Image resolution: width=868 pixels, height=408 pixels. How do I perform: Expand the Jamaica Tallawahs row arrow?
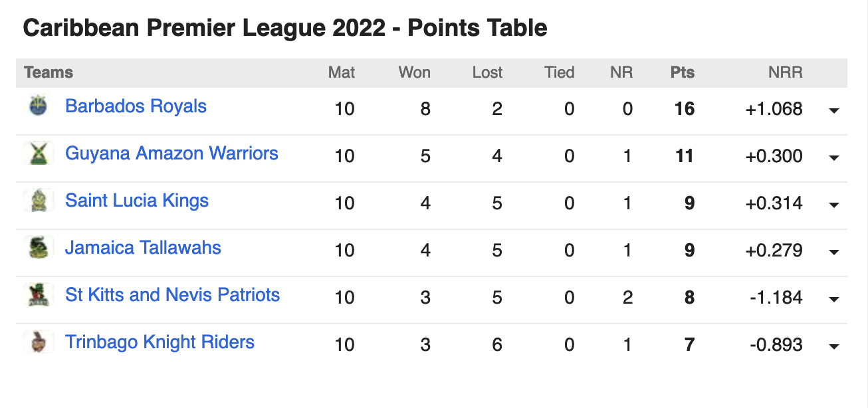pyautogui.click(x=834, y=252)
